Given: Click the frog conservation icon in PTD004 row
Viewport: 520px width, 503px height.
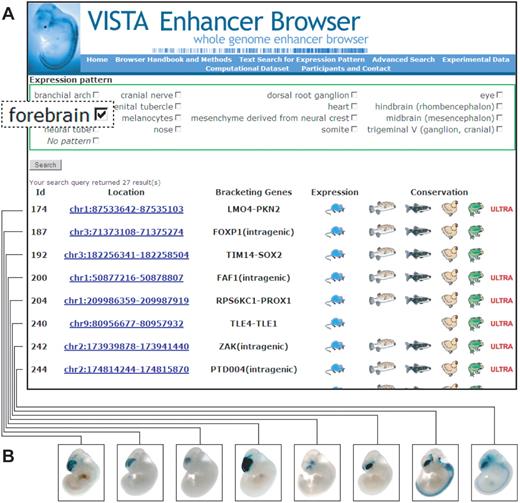Looking at the screenshot, I should (x=476, y=369).
